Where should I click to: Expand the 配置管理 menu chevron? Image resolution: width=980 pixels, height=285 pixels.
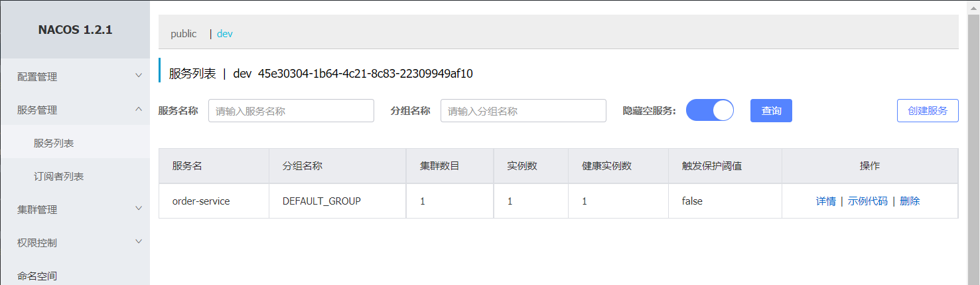coord(138,76)
